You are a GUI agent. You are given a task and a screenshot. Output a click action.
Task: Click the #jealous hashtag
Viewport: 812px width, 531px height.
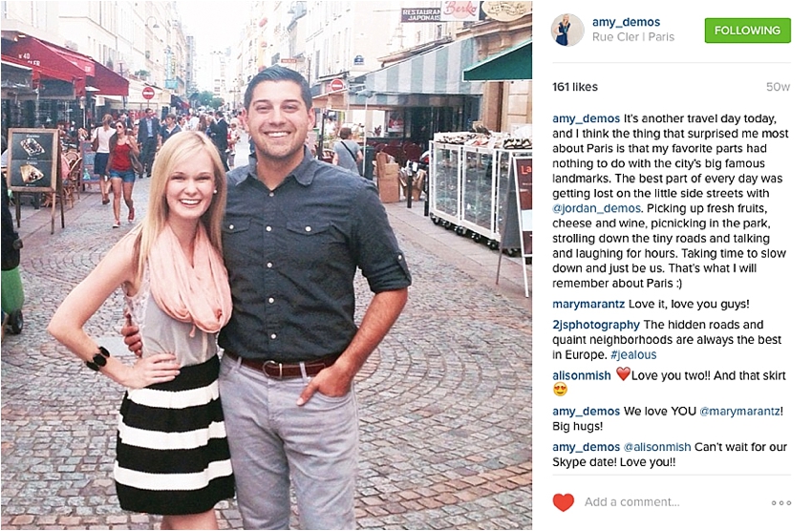click(x=633, y=355)
